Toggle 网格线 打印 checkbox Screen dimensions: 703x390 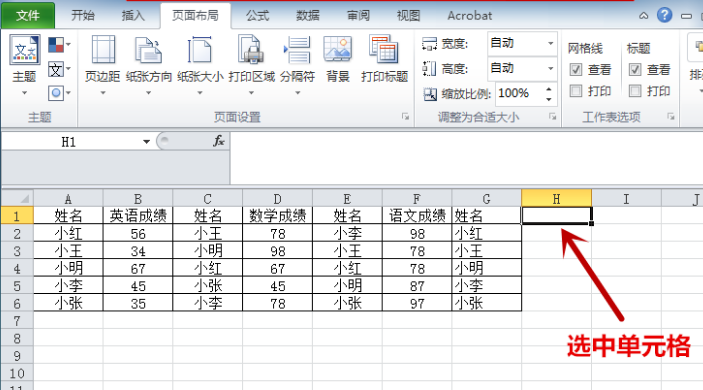click(576, 91)
